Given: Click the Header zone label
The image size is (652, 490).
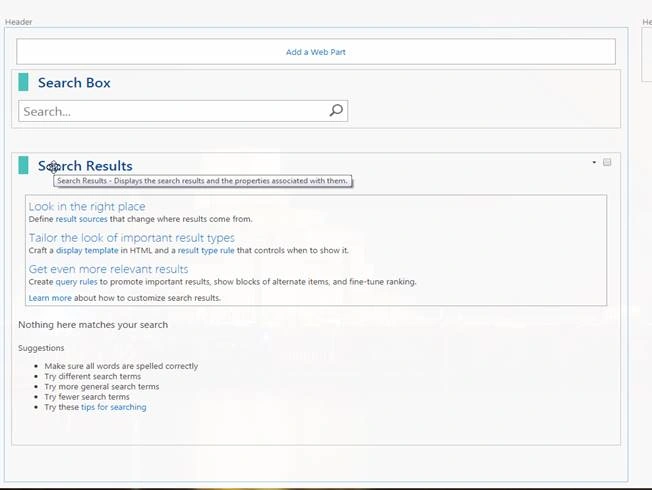Looking at the screenshot, I should 19,22.
